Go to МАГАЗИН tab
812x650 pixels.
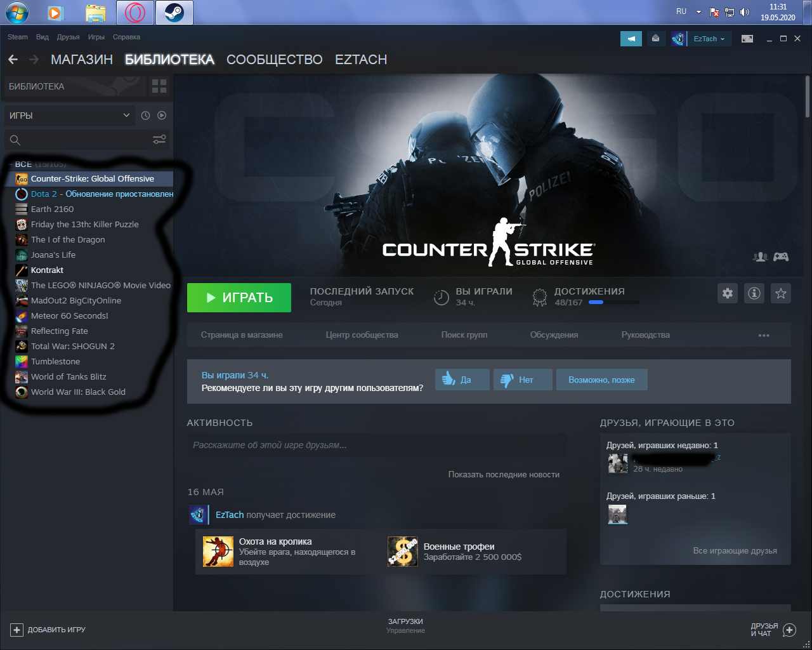tap(82, 60)
